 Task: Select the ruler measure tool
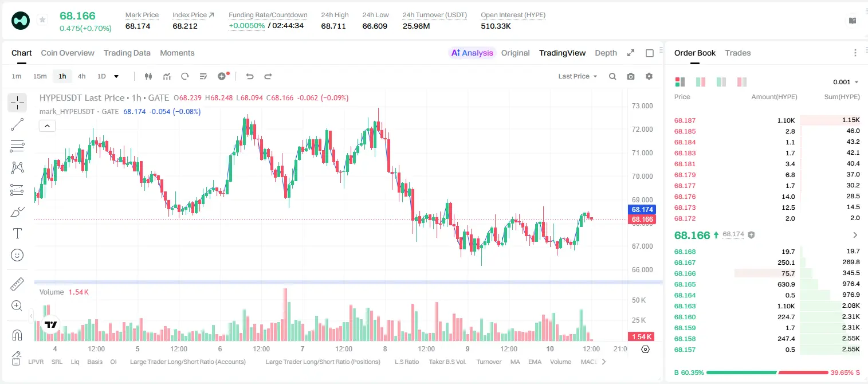(17, 284)
